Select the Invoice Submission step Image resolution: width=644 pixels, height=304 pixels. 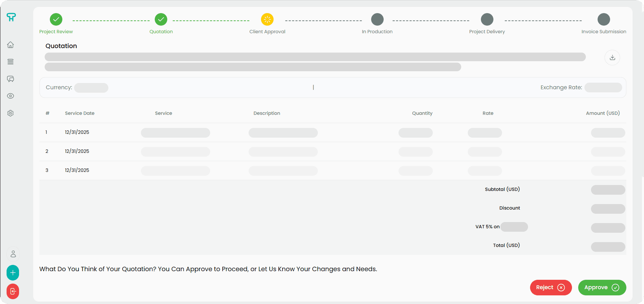[603, 19]
